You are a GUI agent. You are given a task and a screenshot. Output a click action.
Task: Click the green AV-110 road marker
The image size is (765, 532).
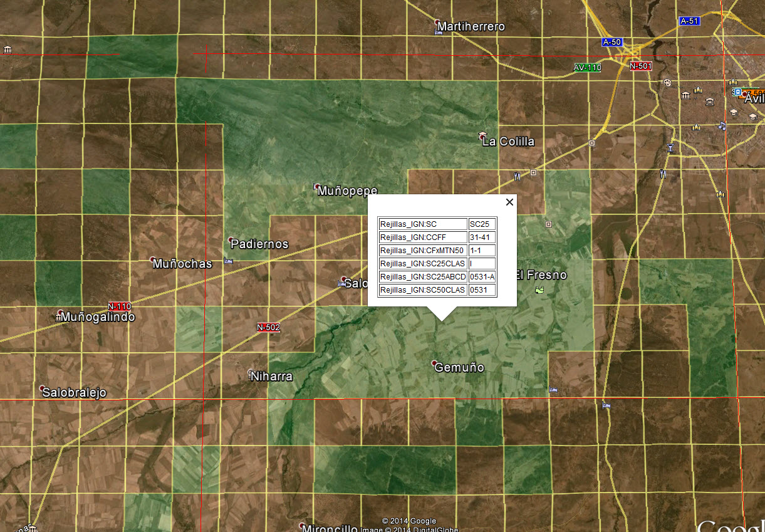pyautogui.click(x=587, y=67)
